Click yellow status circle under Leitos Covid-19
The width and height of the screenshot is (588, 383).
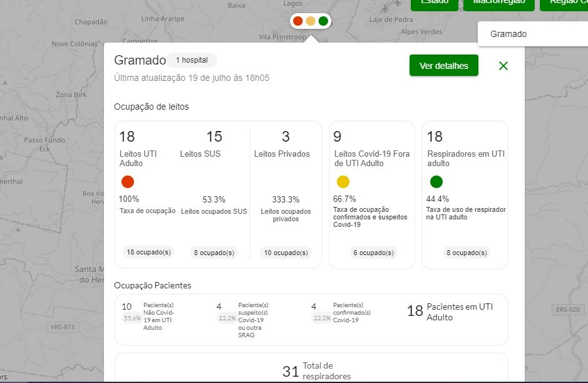click(x=343, y=182)
